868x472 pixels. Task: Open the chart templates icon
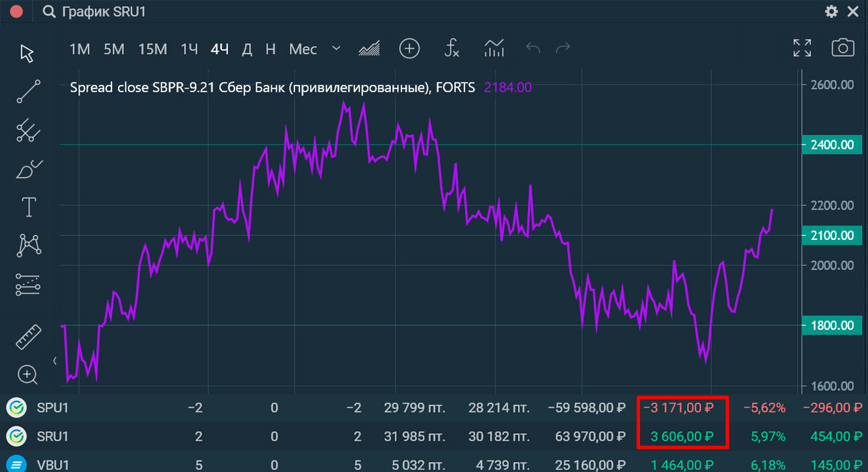(494, 49)
